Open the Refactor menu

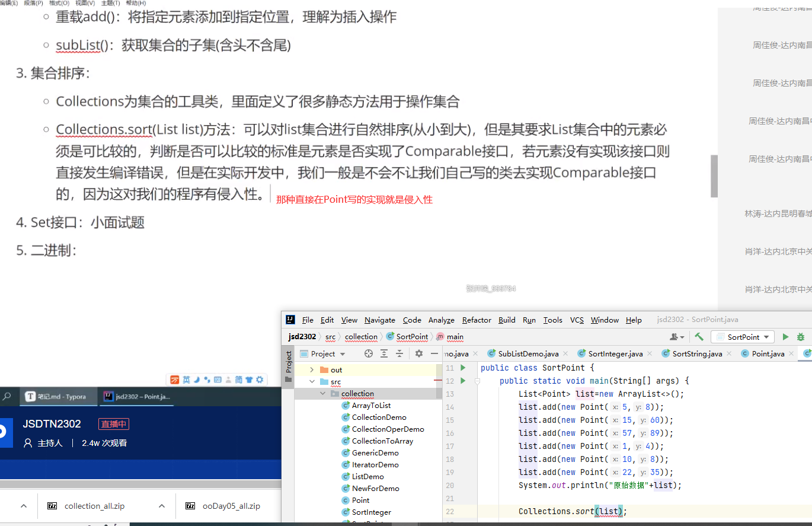coord(476,320)
